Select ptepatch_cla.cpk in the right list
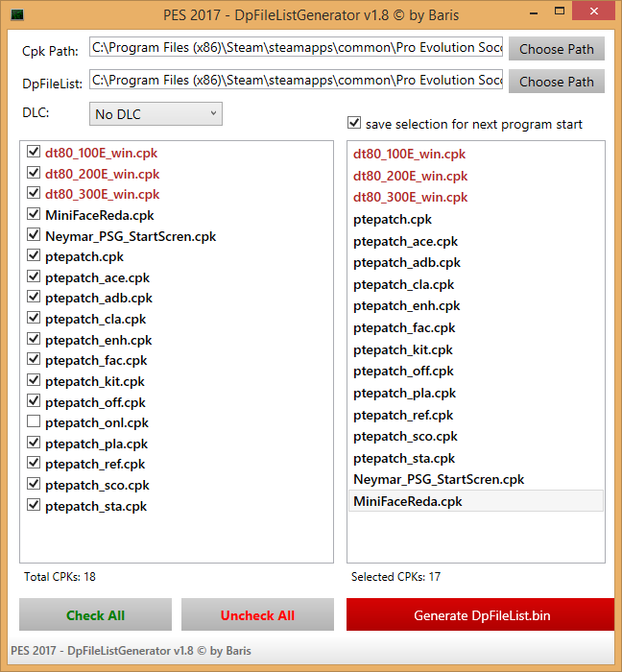This screenshot has width=622, height=672. pos(476,284)
